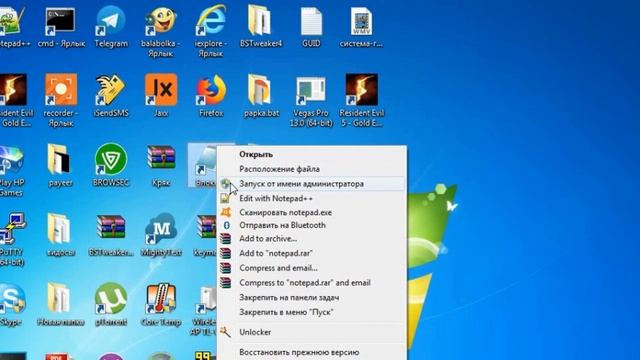Select the recorder shortcut icon

(x=61, y=90)
